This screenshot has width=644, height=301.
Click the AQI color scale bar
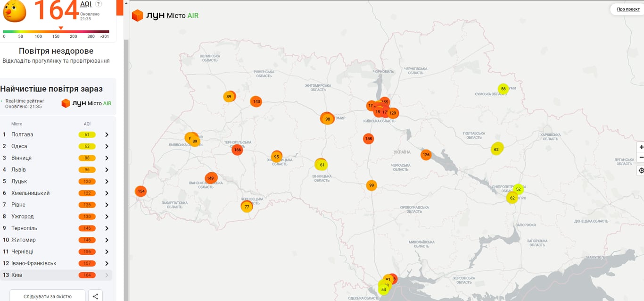click(x=56, y=32)
